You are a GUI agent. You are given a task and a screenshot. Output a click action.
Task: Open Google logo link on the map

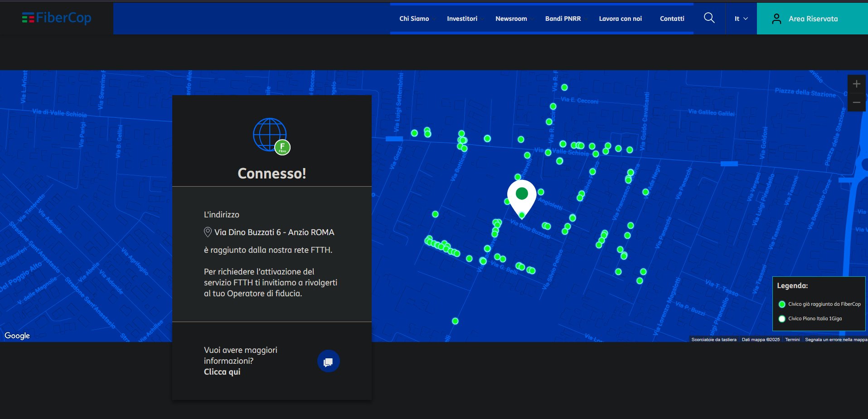coord(17,336)
